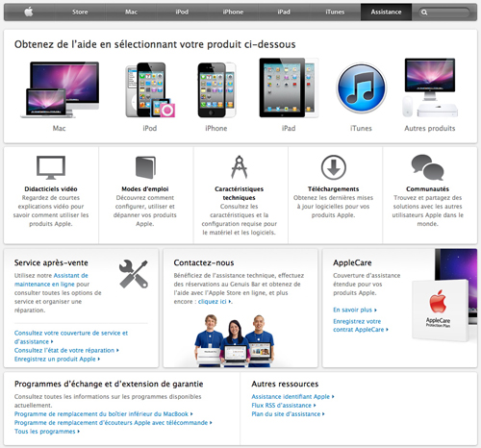Open Didacticiels vidéo monitor icon
The image size is (481, 448).
[x=51, y=167]
